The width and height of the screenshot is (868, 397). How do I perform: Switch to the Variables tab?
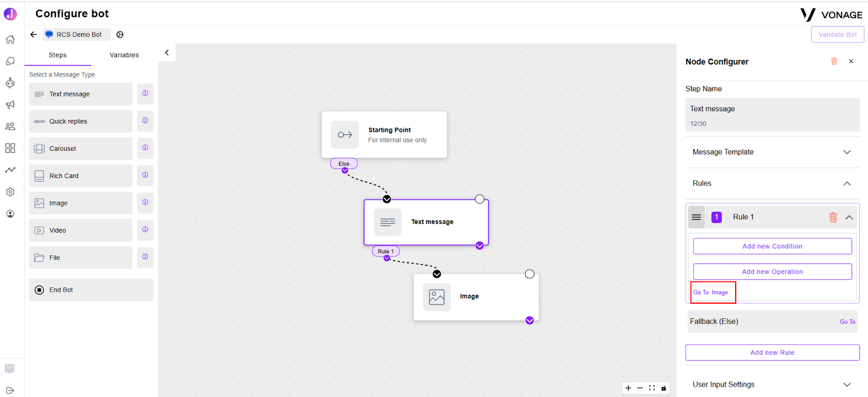[x=124, y=55]
